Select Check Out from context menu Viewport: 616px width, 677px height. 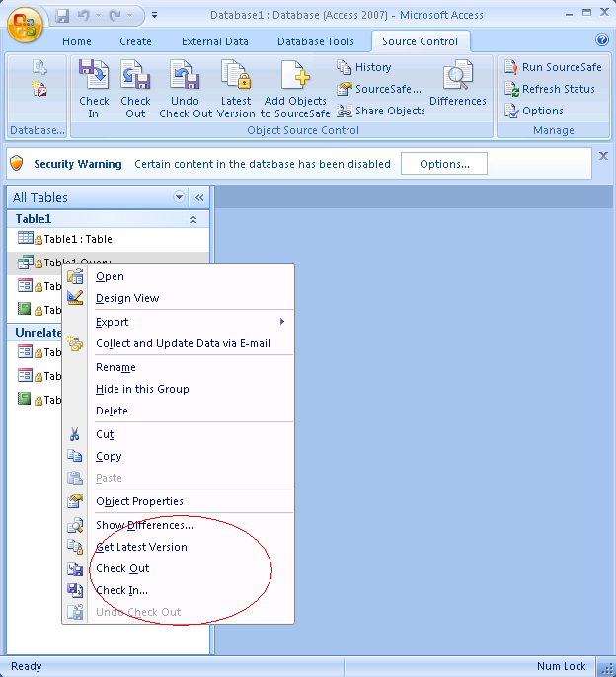point(122,568)
